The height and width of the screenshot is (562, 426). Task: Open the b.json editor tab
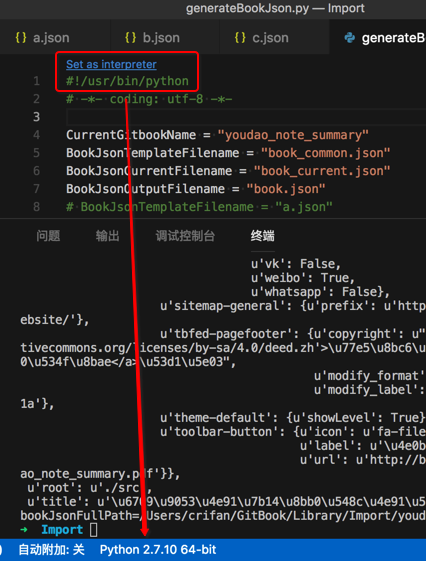pos(165,37)
